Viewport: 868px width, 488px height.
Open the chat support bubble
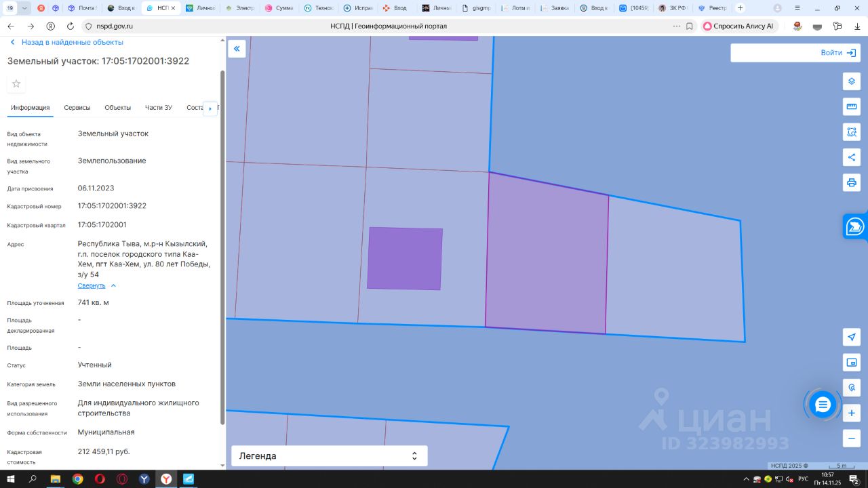pyautogui.click(x=823, y=405)
